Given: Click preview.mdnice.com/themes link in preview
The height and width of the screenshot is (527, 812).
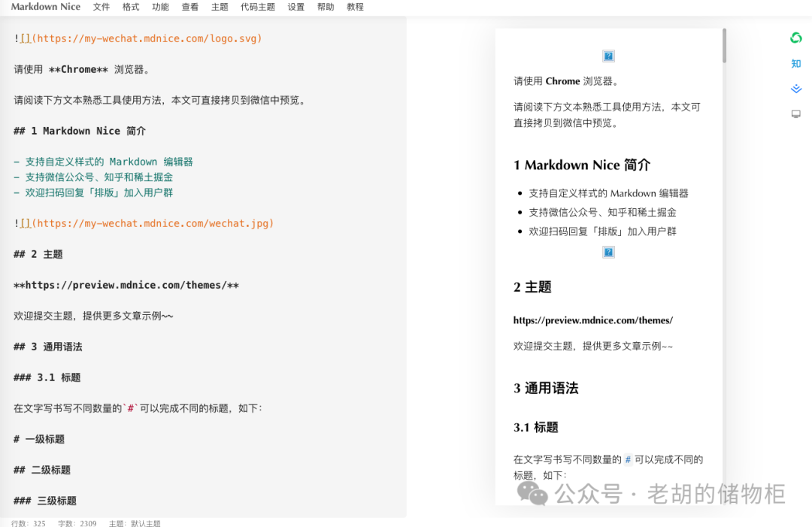Looking at the screenshot, I should click(593, 320).
